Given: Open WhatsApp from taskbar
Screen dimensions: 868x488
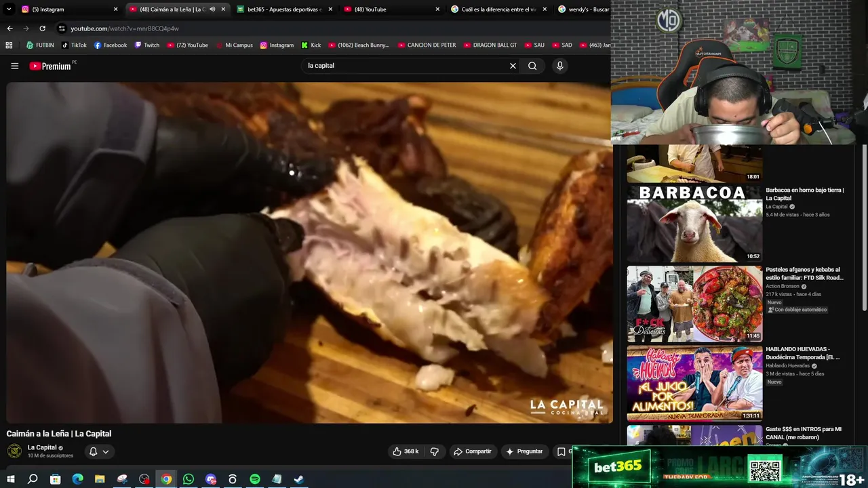Looking at the screenshot, I should [189, 479].
